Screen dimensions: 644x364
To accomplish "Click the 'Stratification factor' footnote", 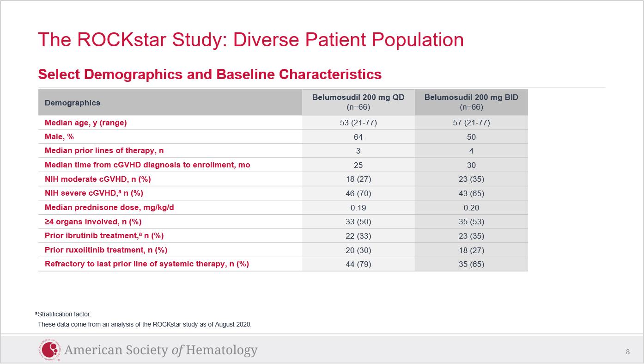I will (63, 314).
